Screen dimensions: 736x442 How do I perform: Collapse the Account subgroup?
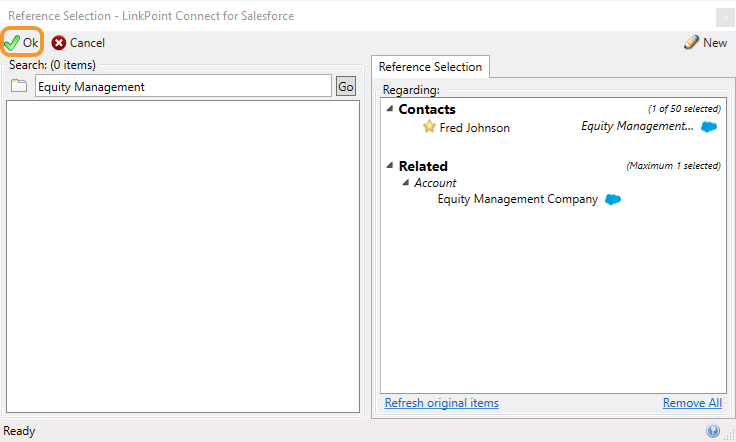[x=406, y=182]
